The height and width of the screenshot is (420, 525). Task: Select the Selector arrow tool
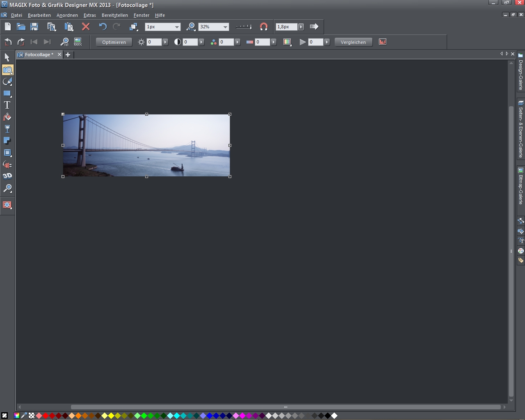coord(7,57)
